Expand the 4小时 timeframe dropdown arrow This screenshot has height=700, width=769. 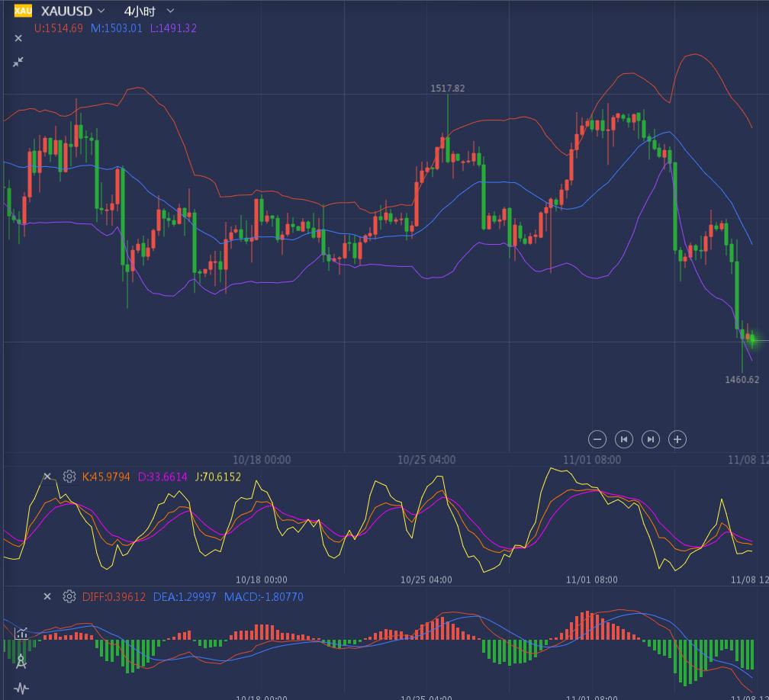(x=170, y=11)
